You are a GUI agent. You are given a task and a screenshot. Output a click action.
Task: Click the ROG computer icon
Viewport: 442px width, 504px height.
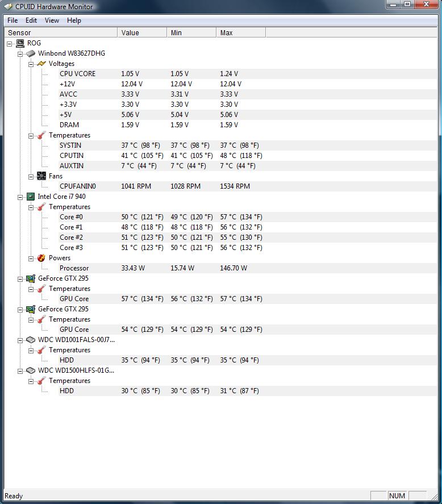(20, 43)
